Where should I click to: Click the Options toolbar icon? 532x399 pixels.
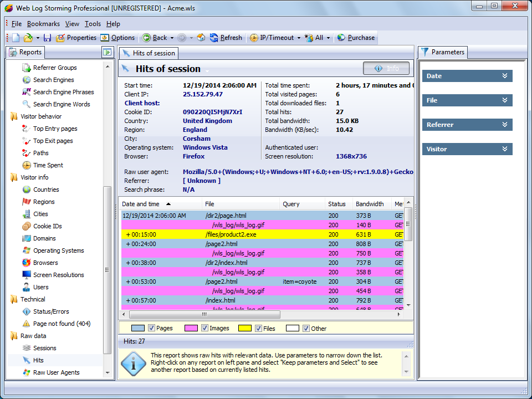104,38
